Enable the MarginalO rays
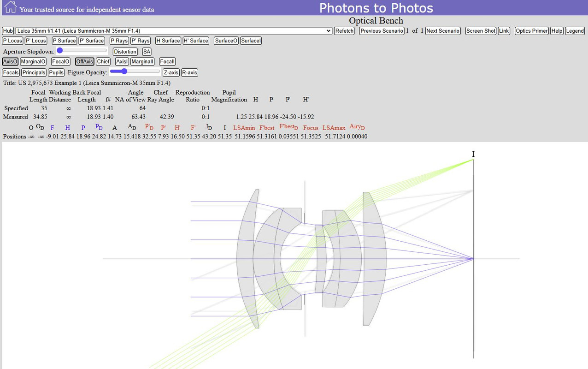588x369 pixels. click(x=33, y=61)
